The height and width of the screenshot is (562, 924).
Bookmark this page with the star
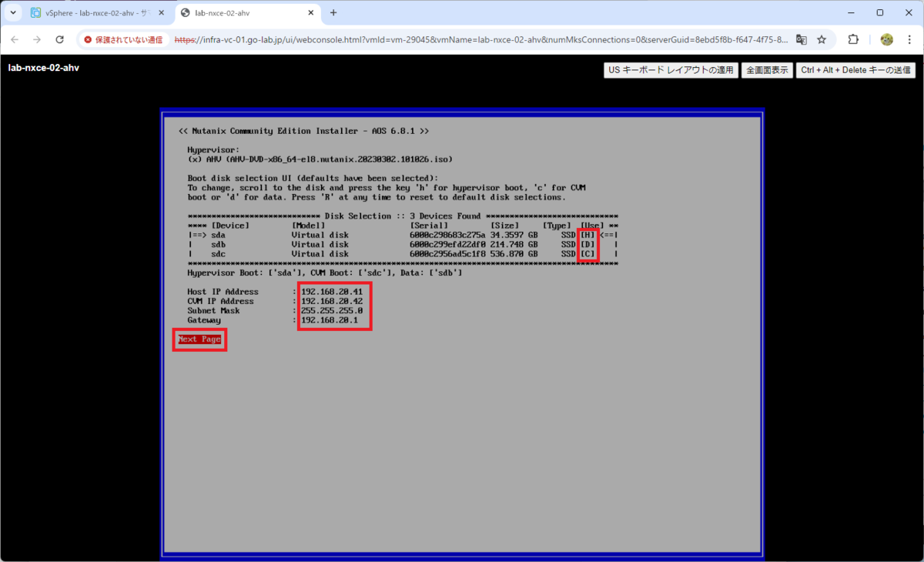tap(822, 39)
